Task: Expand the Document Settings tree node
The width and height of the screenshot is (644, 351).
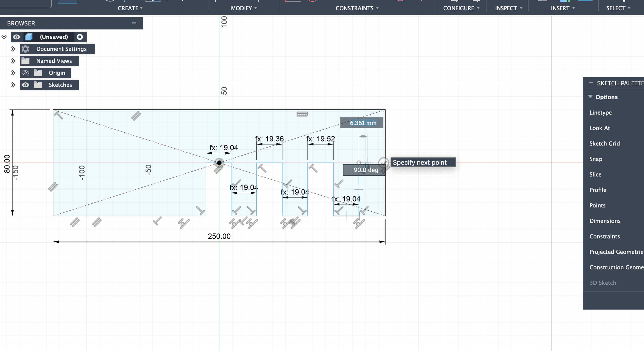Action: click(13, 49)
